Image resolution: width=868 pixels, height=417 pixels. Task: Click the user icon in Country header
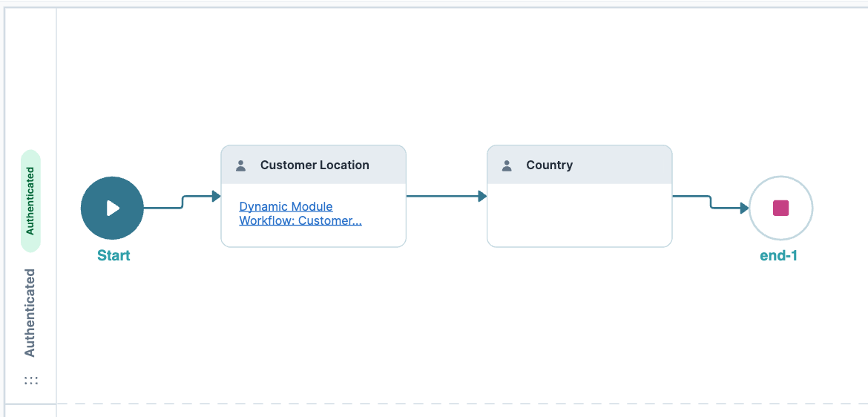[507, 165]
